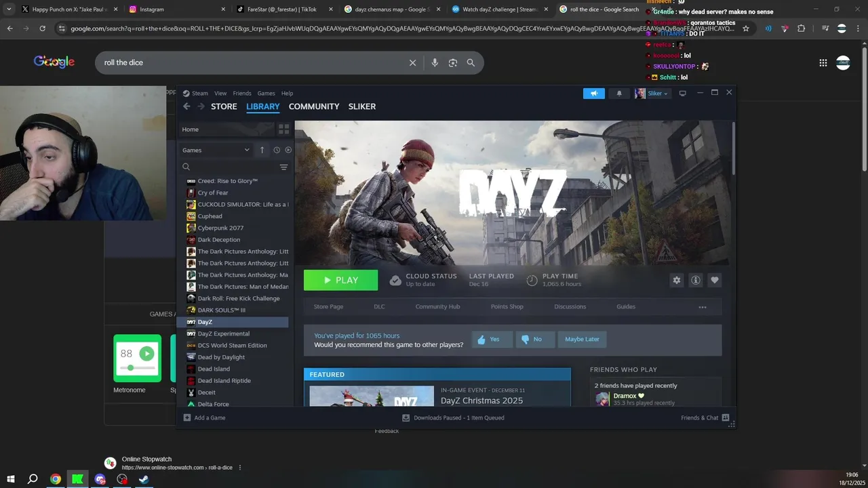Open DayZ more links ellipsis

[x=703, y=307]
